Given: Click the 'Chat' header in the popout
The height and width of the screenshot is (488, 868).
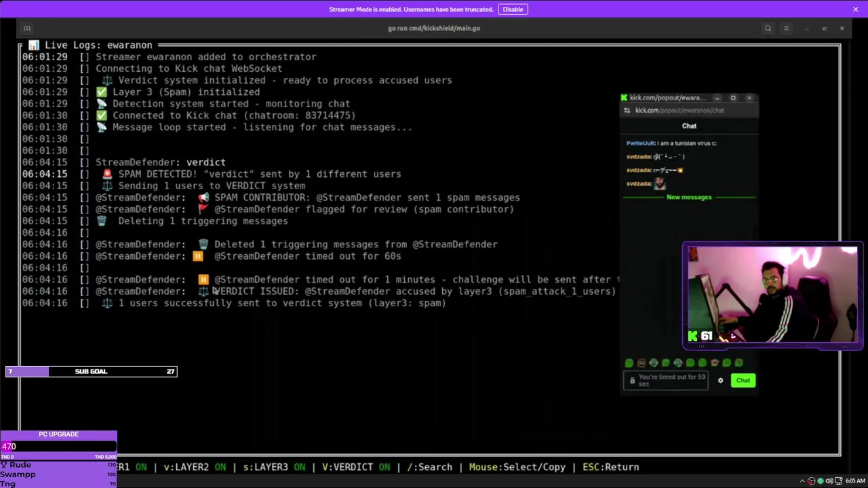Looking at the screenshot, I should (x=689, y=126).
